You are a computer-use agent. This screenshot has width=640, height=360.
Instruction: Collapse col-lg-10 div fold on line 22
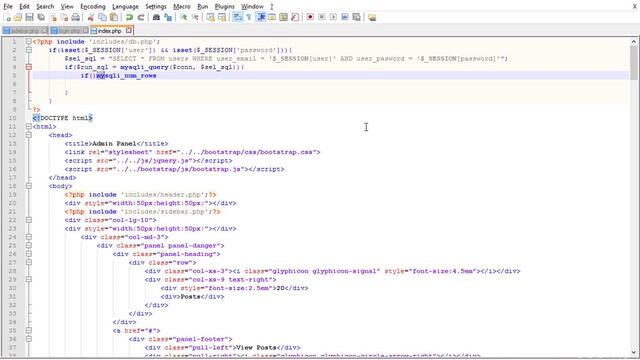coord(29,220)
